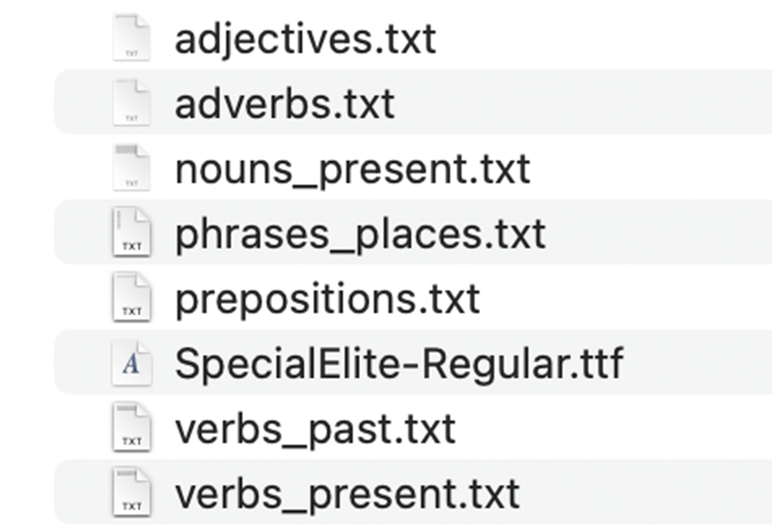This screenshot has height=532, width=772.
Task: Click the phrases_places.txt name label
Action: 360,235
